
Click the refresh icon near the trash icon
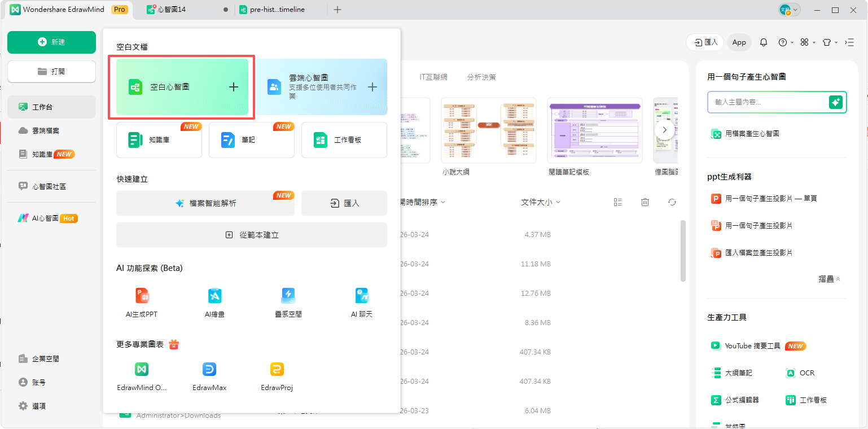(672, 202)
